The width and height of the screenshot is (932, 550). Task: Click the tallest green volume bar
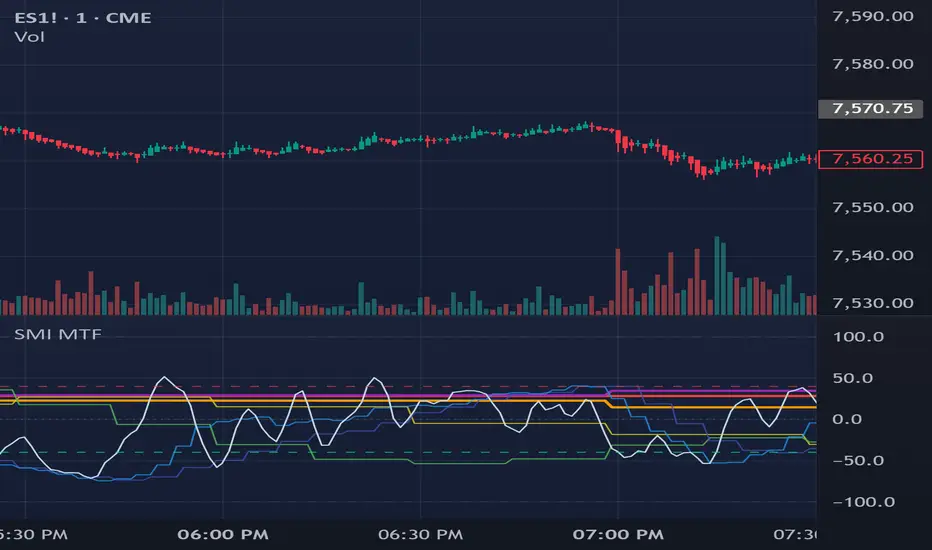pos(717,275)
